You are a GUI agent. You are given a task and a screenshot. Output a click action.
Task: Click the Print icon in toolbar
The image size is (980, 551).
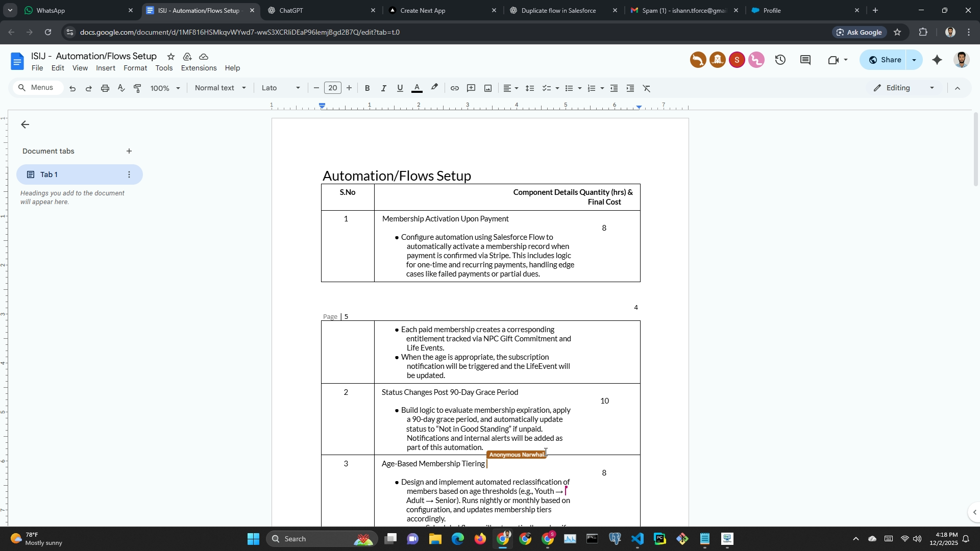105,88
